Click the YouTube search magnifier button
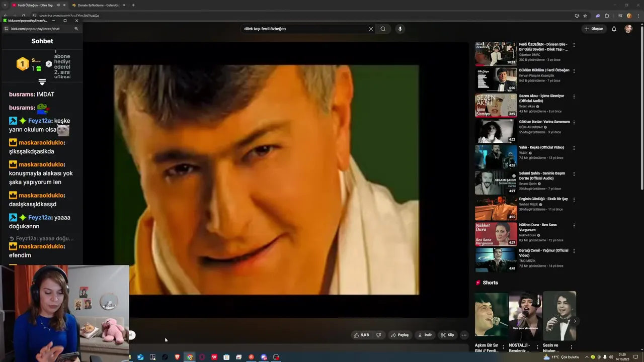The height and width of the screenshot is (362, 644). point(383,29)
